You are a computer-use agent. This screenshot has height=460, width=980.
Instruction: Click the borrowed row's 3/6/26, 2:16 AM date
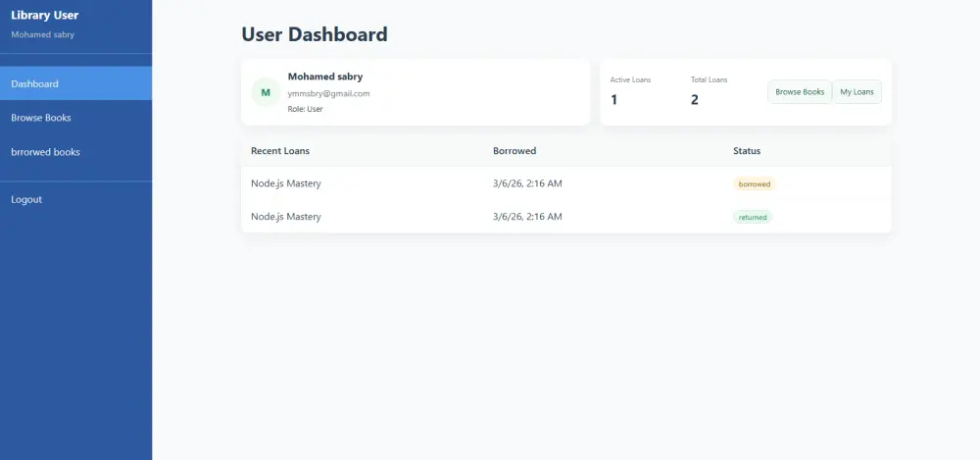[x=527, y=183]
